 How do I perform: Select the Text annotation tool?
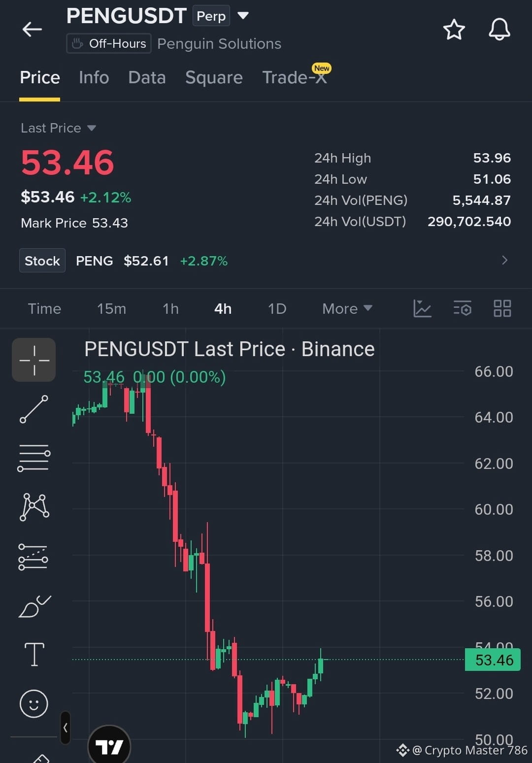coord(34,655)
